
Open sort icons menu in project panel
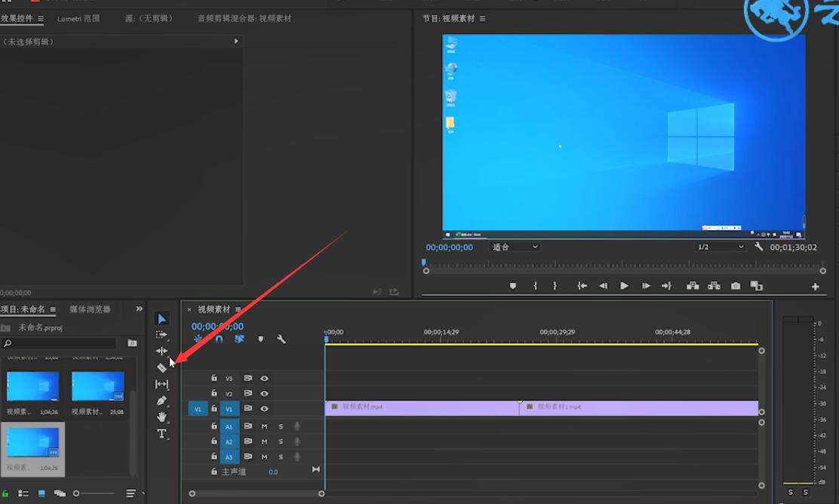131,493
